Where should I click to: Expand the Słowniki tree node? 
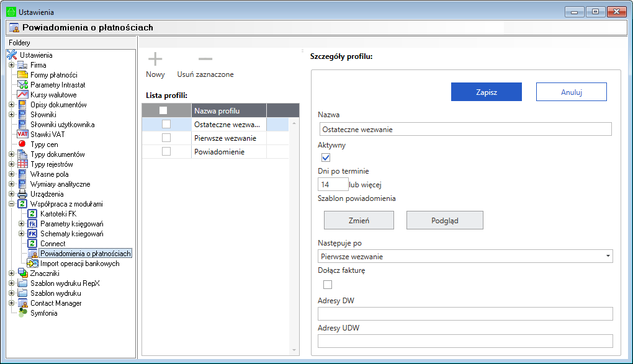point(12,114)
